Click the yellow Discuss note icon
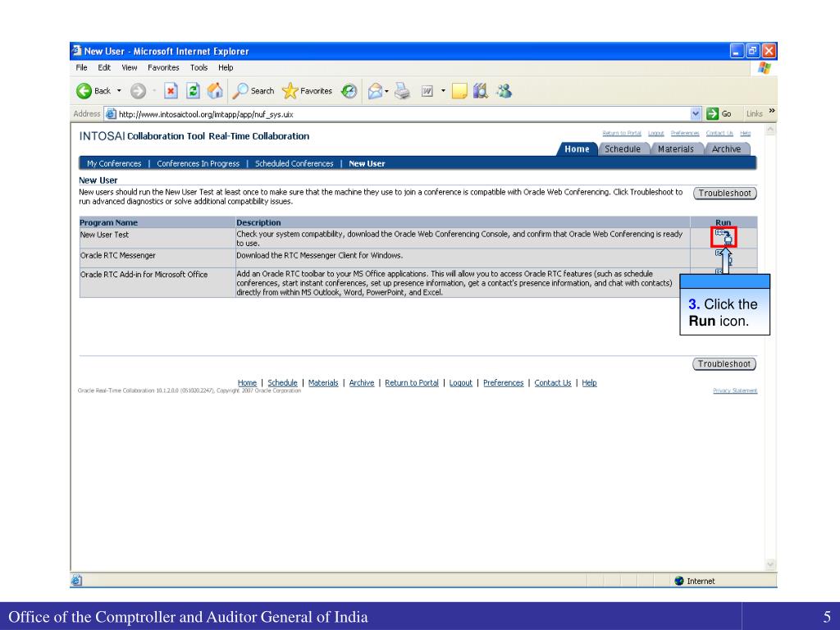 coord(459,91)
